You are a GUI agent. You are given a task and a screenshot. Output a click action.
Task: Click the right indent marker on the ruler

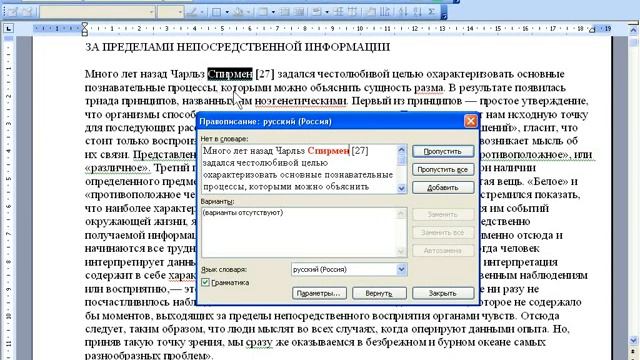[592, 29]
